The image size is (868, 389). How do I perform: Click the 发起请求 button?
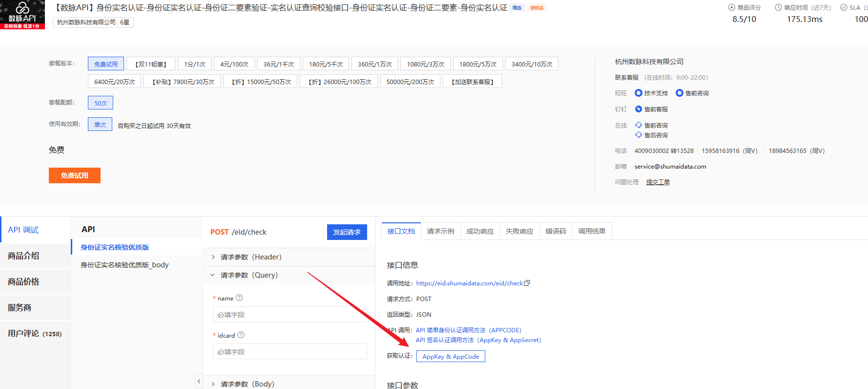coord(347,232)
